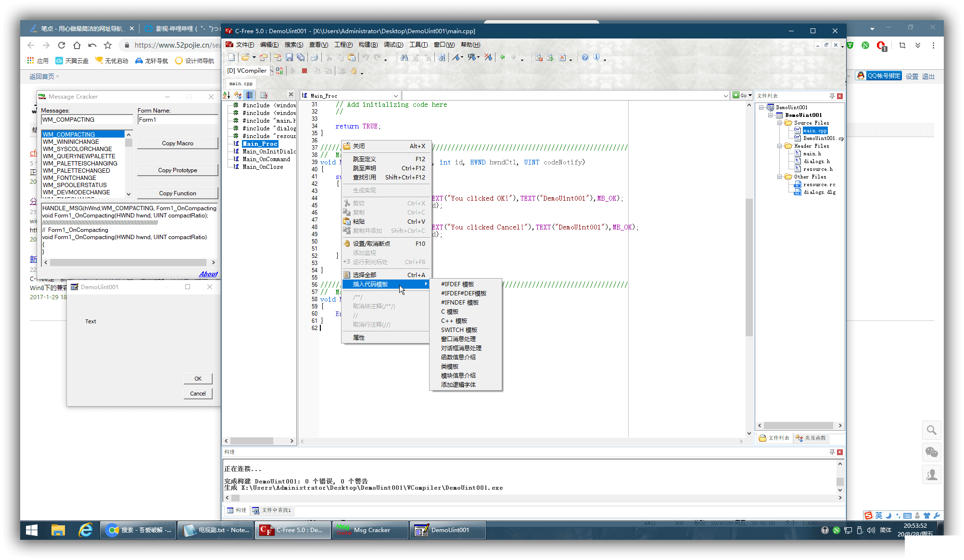Select Main_OnCommand in symbol tree
Image resolution: width=964 pixels, height=560 pixels.
266,159
